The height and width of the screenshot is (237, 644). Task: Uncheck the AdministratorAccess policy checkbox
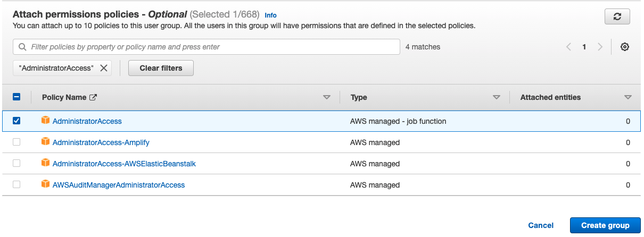tap(16, 121)
